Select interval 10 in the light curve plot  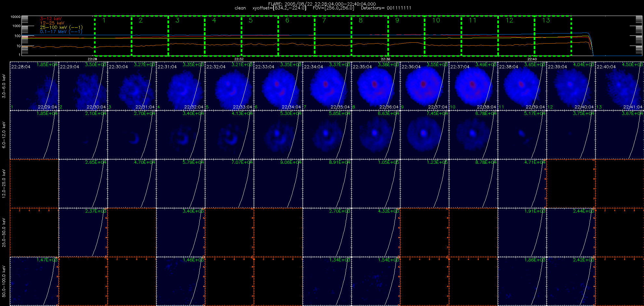(x=443, y=36)
